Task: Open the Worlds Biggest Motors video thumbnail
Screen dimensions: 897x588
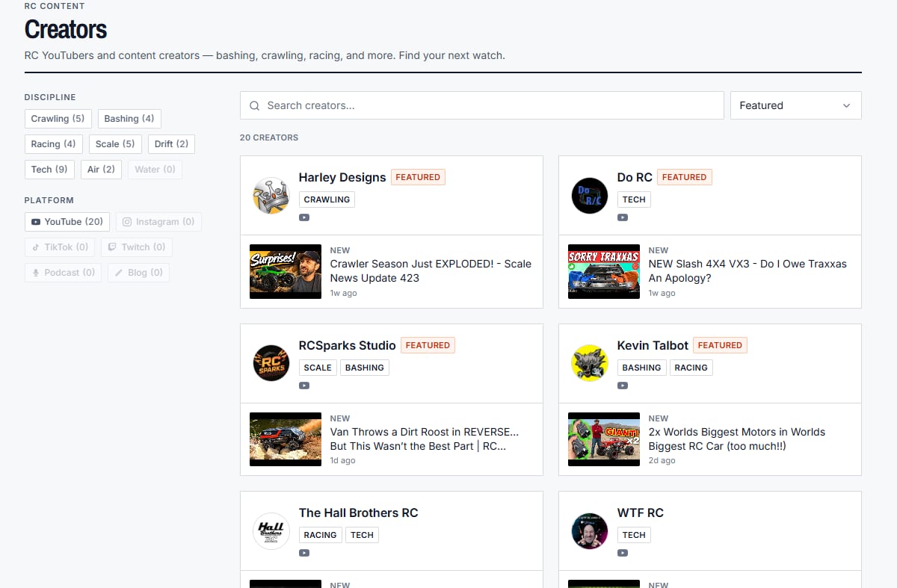Action: pos(604,439)
